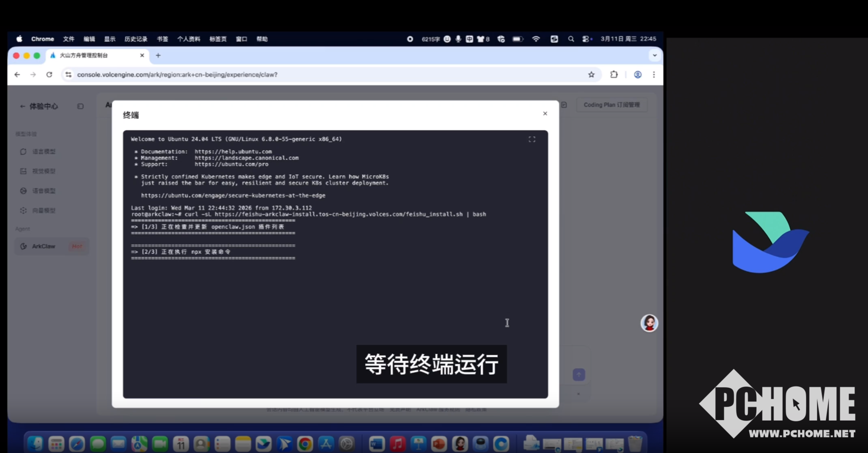Open the 书签 menu
The width and height of the screenshot is (868, 453).
(162, 39)
